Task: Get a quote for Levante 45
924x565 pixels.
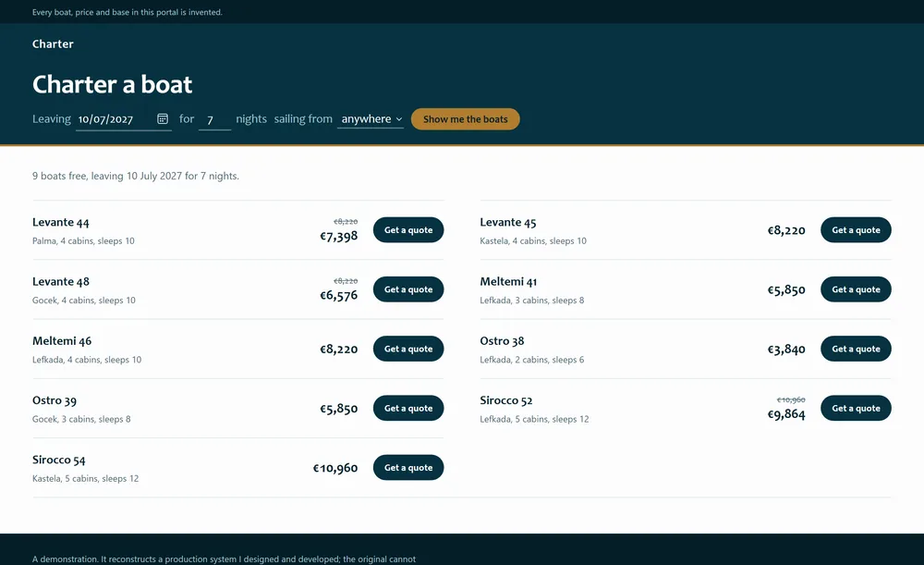Action: (x=856, y=230)
